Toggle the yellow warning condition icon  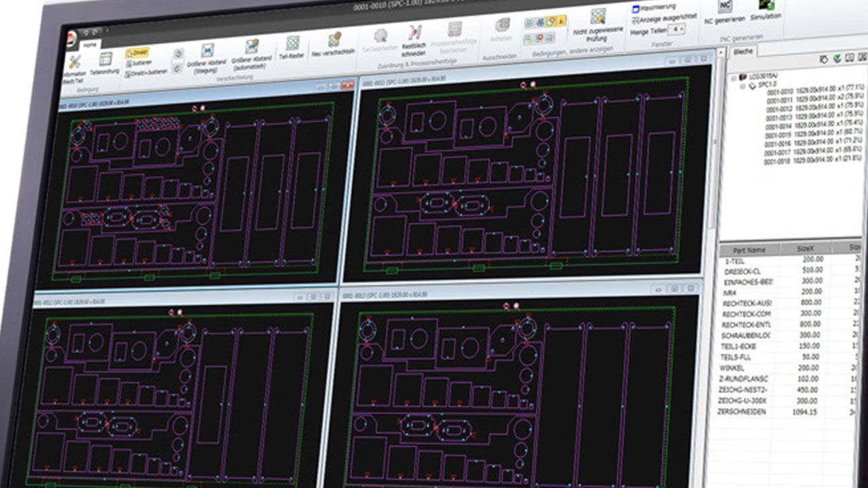pos(561,21)
